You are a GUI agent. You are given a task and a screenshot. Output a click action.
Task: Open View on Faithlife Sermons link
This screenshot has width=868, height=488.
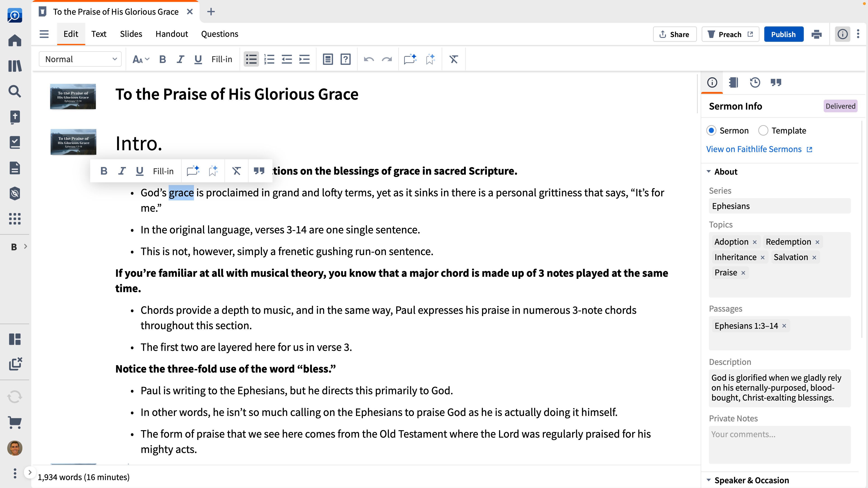759,149
